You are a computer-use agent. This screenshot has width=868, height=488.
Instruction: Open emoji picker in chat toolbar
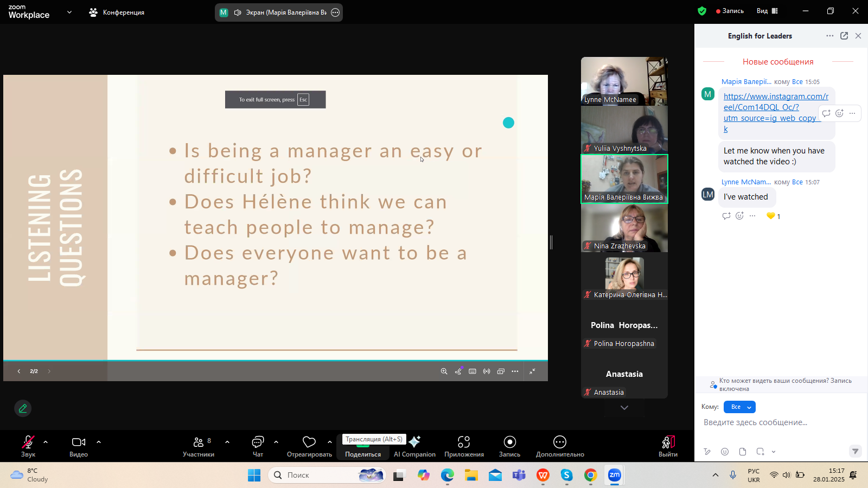725,452
